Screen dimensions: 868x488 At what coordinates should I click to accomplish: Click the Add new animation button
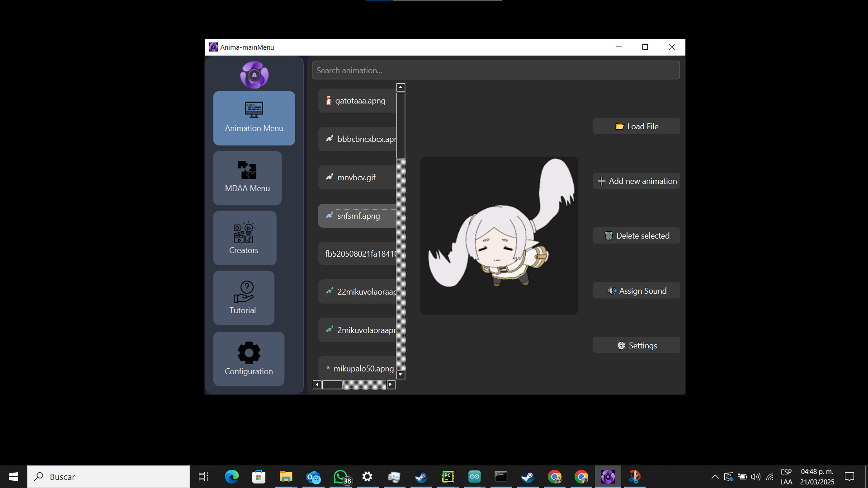coord(636,181)
